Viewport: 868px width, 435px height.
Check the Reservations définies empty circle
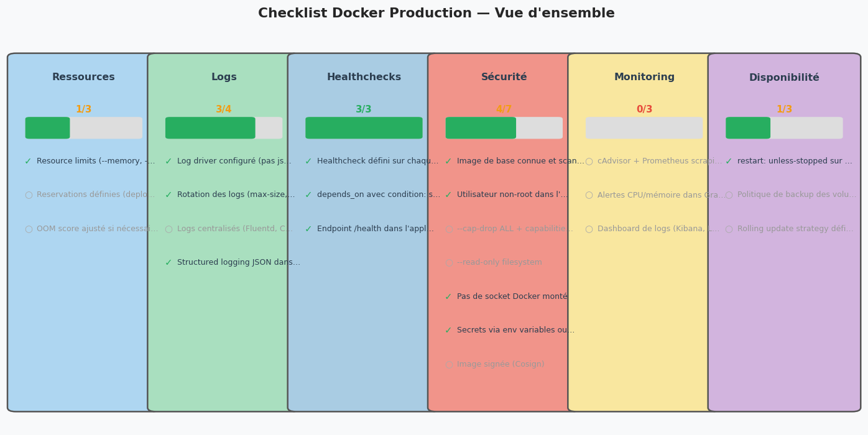pyautogui.click(x=29, y=195)
